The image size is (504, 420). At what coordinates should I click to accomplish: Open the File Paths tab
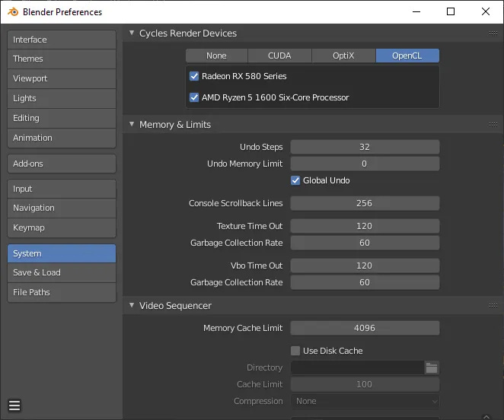point(62,292)
